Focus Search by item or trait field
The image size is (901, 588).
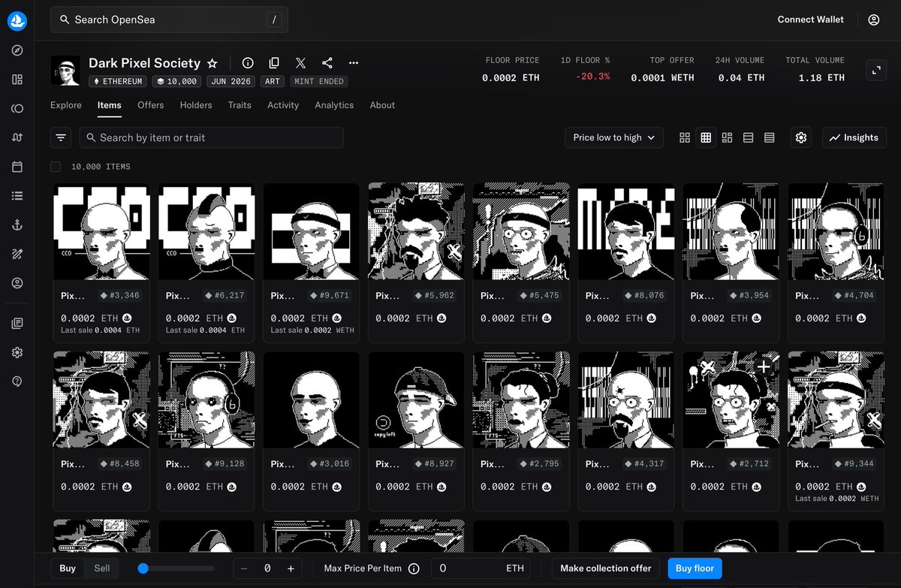pyautogui.click(x=211, y=137)
